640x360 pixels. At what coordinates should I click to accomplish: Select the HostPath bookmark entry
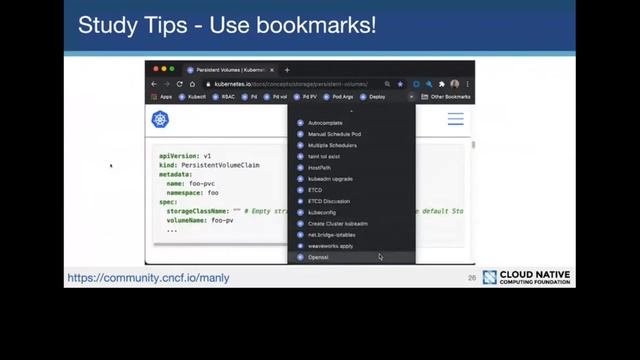click(x=351, y=168)
